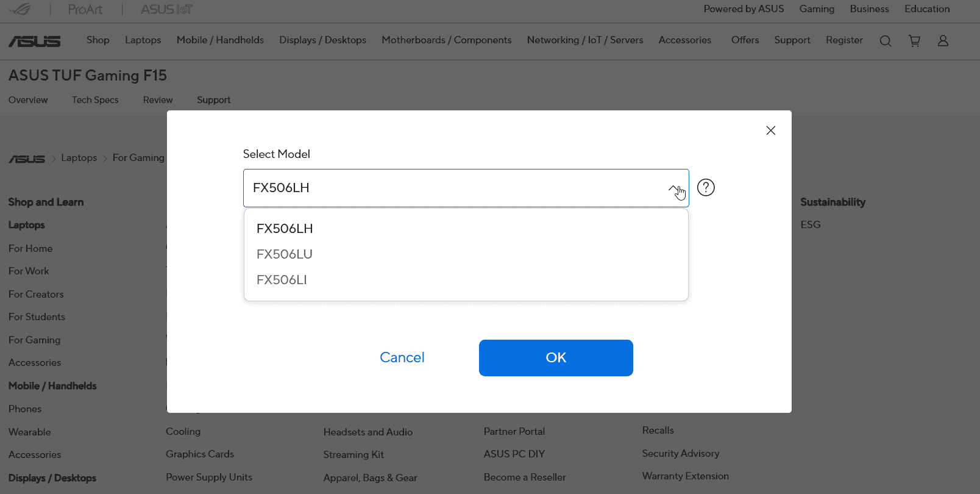The width and height of the screenshot is (980, 494).
Task: Open the Wearable footer link
Action: point(30,432)
